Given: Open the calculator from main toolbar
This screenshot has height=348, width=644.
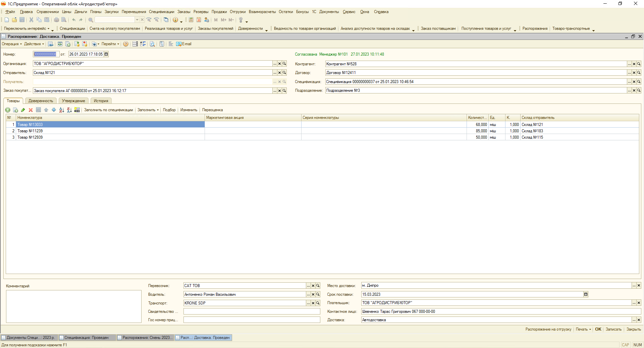Looking at the screenshot, I should (191, 20).
